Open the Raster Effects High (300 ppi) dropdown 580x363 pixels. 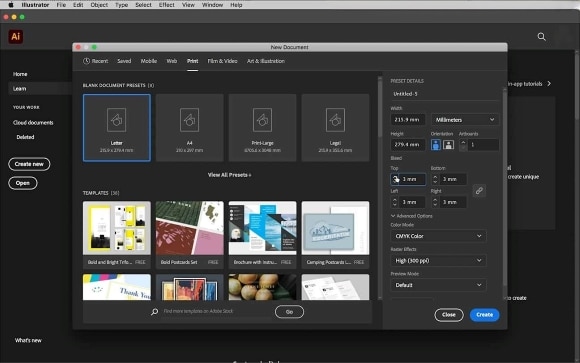438,261
